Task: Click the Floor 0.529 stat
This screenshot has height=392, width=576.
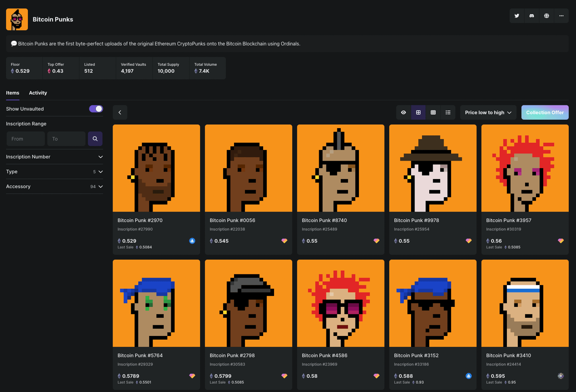Action: [x=24, y=68]
